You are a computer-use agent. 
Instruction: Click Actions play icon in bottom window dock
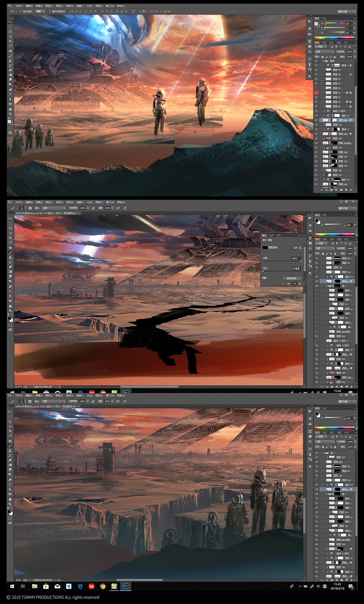click(x=310, y=411)
